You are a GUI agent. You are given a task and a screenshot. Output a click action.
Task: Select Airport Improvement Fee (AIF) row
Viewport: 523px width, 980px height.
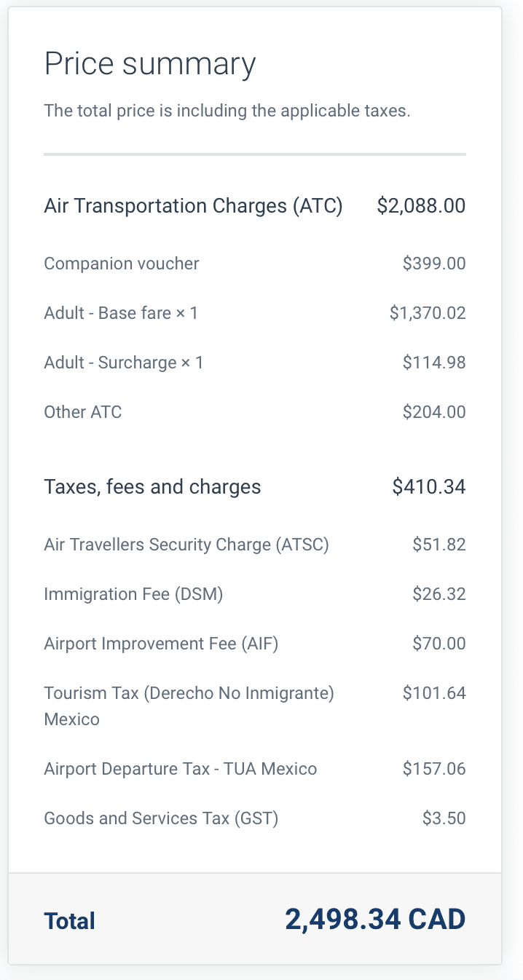161,644
